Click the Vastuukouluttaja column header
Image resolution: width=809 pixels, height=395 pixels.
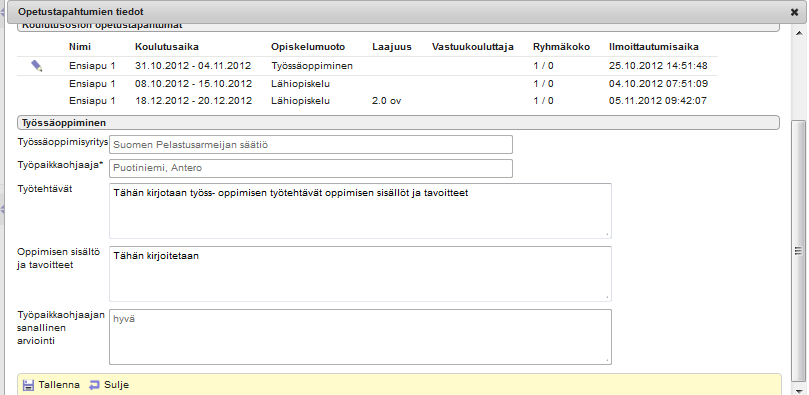473,47
